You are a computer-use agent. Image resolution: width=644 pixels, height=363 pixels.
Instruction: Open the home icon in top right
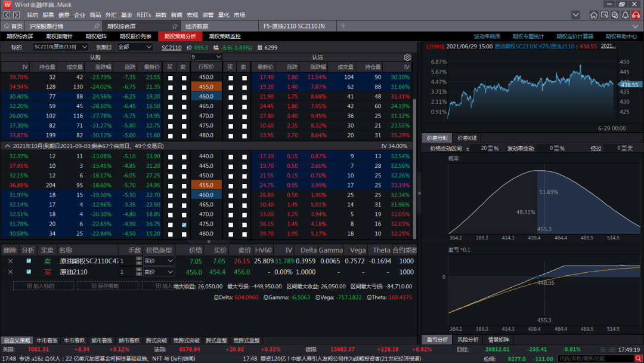tap(593, 15)
